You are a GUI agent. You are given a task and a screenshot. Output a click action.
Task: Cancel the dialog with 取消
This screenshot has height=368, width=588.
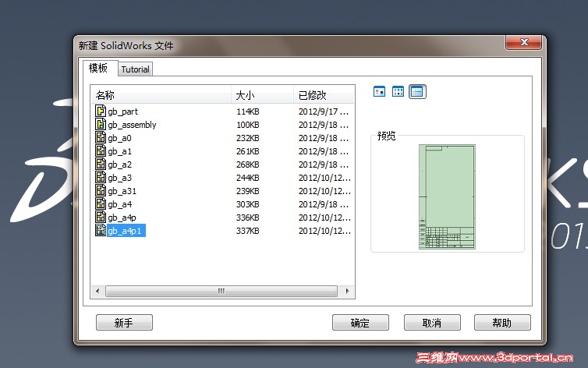432,323
